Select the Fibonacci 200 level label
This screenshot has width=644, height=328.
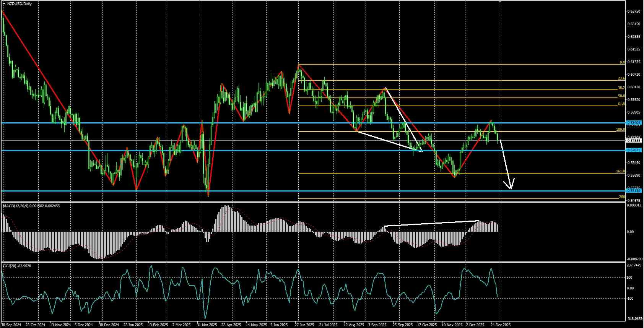(x=622, y=197)
